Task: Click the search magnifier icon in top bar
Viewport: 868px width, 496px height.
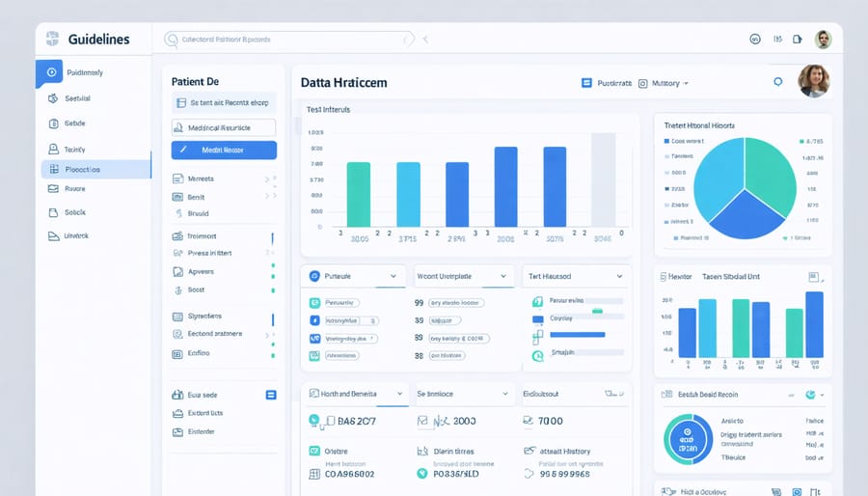Action: click(x=173, y=40)
